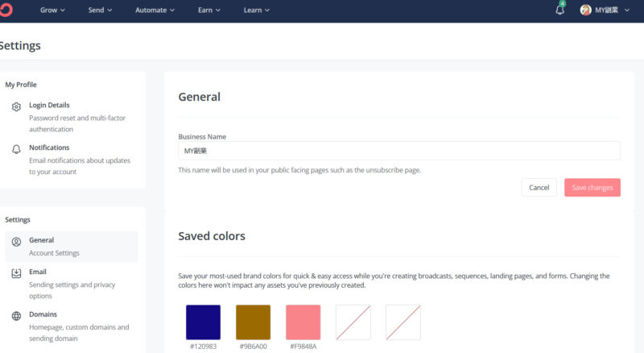The width and height of the screenshot is (644, 353).
Task: Expand the Send dropdown menu
Action: pyautogui.click(x=100, y=10)
